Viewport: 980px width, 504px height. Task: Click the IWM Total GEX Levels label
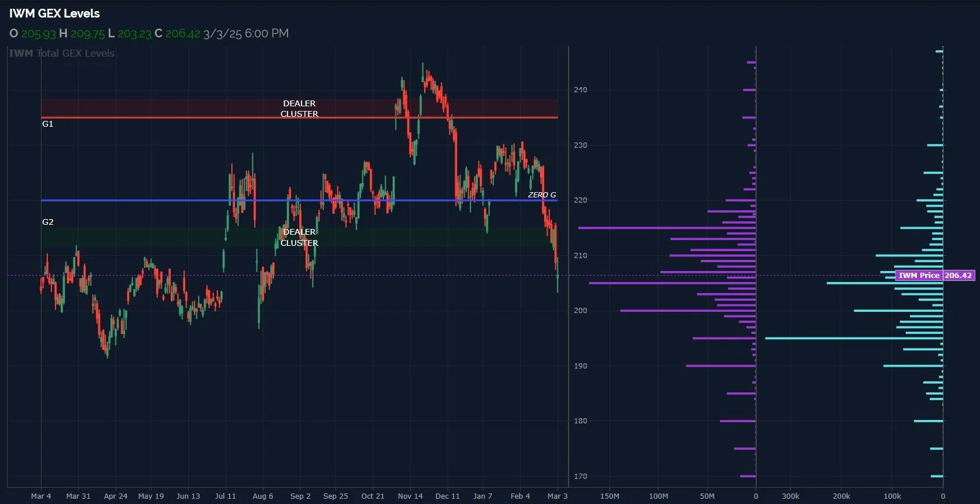(x=62, y=53)
